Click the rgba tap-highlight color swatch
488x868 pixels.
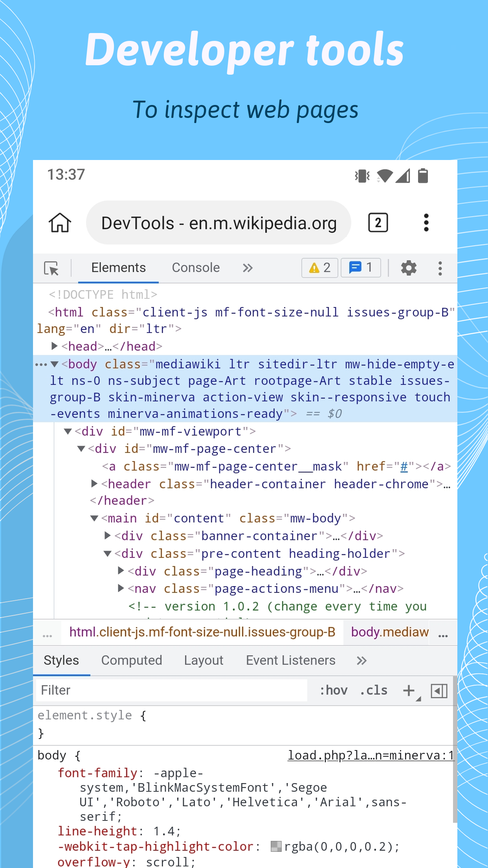point(276,846)
